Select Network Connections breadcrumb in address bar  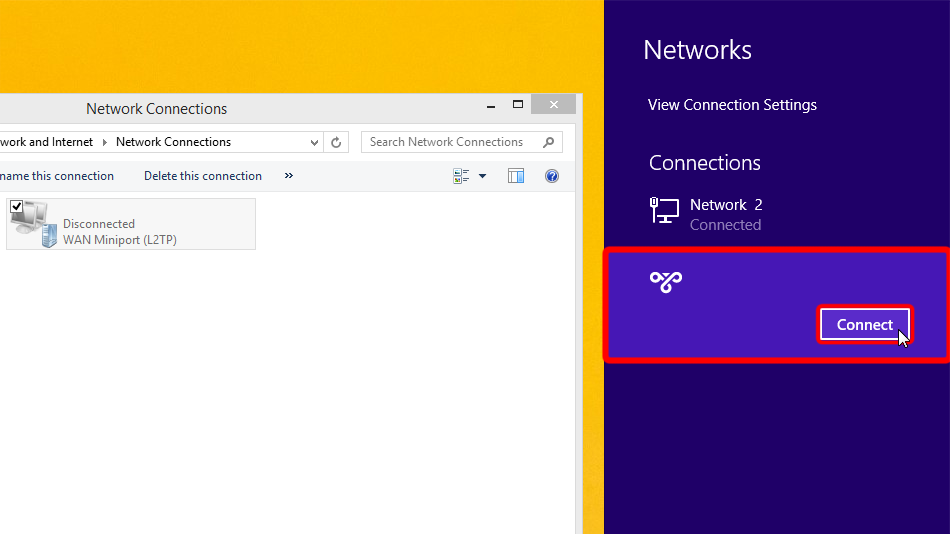coord(173,142)
